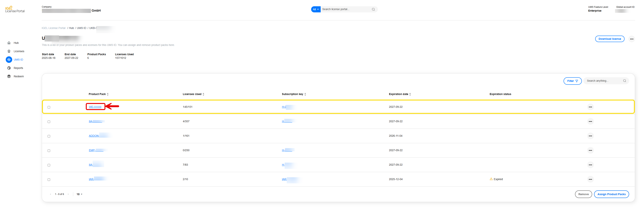Click the Download license button
Image resolution: width=644 pixels, height=210 pixels.
(x=609, y=39)
